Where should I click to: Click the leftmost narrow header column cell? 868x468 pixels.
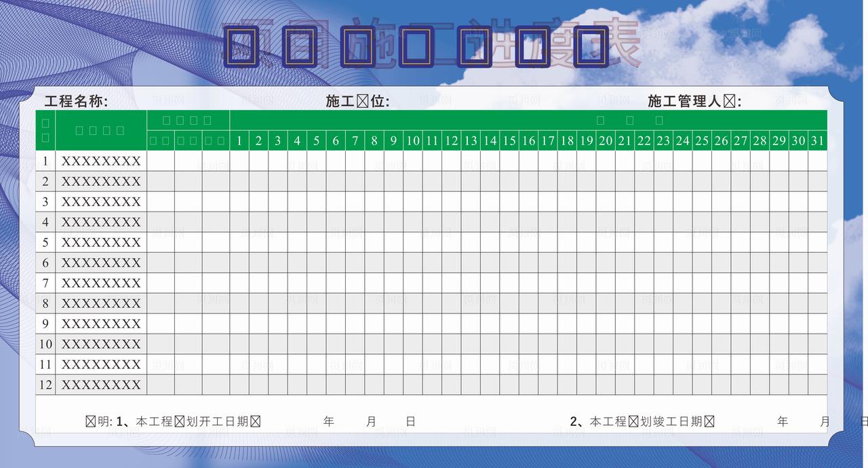pos(45,131)
